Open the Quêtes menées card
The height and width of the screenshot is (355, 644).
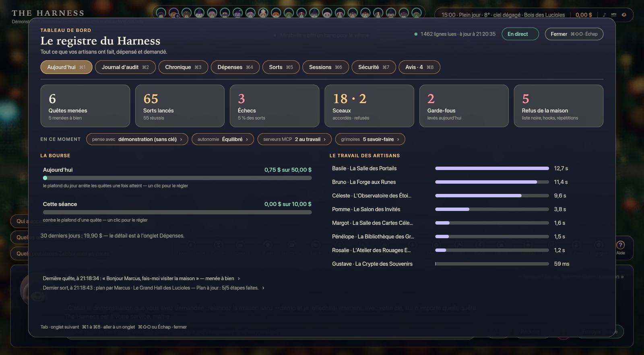85,106
